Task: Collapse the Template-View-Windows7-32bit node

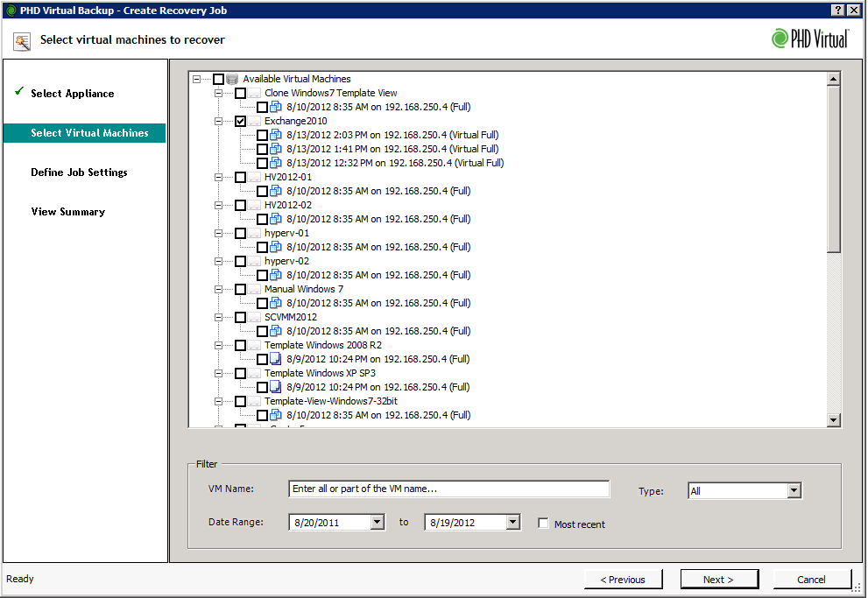Action: [x=219, y=401]
